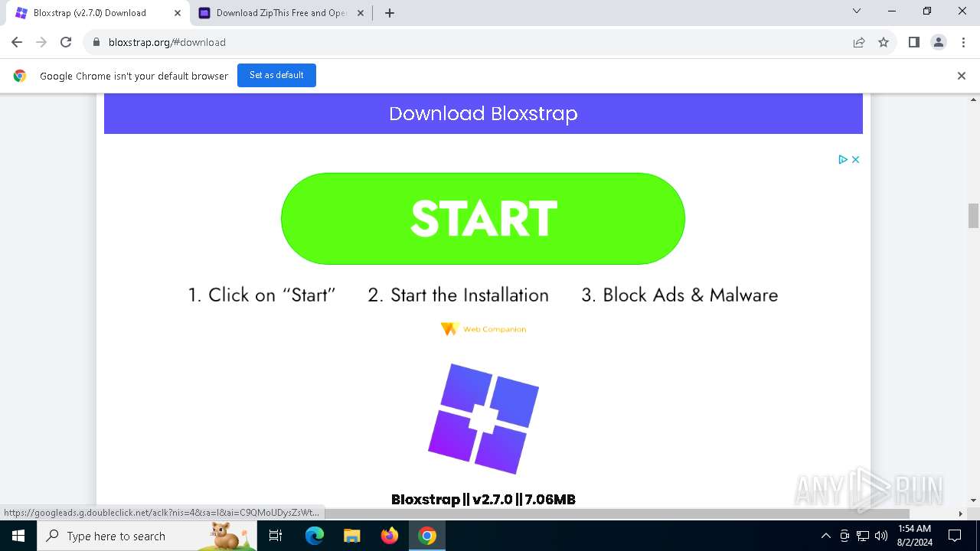This screenshot has width=980, height=551.
Task: Click the scrollbar up arrow
Action: tap(973, 100)
